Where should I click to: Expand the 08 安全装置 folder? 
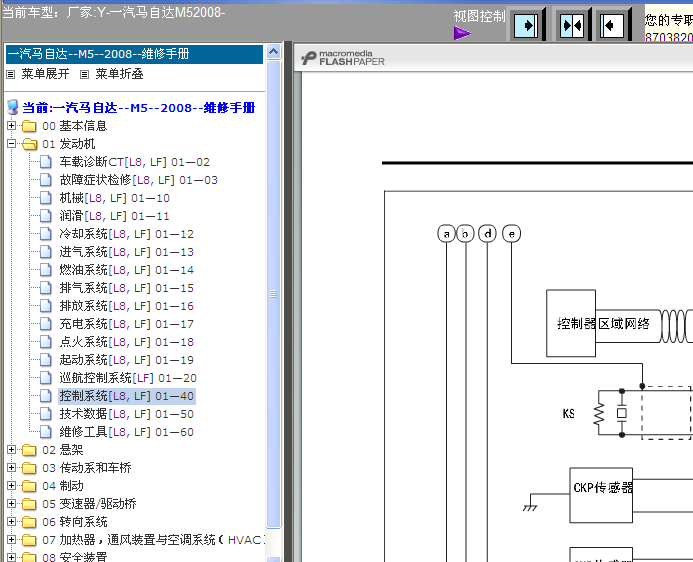click(x=11, y=557)
